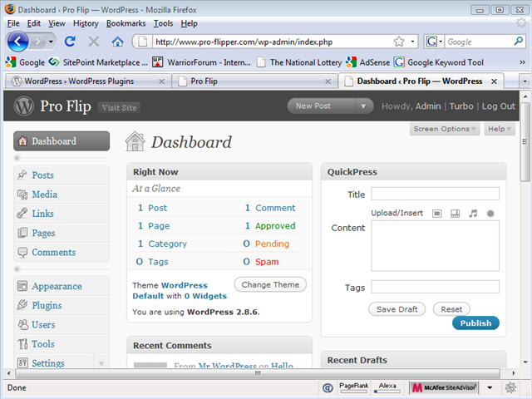Click the Media icon in sidebar

(22, 194)
